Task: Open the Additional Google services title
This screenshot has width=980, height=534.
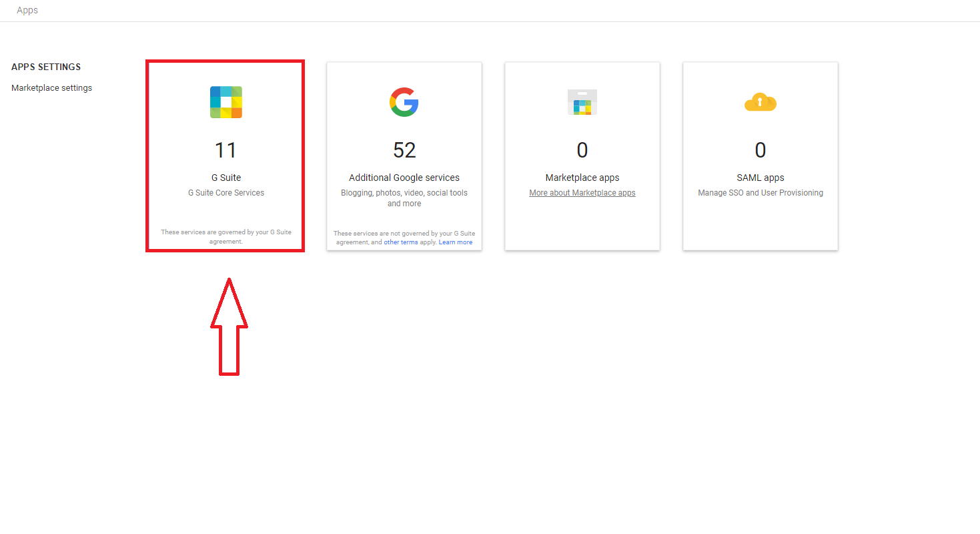Action: click(404, 178)
